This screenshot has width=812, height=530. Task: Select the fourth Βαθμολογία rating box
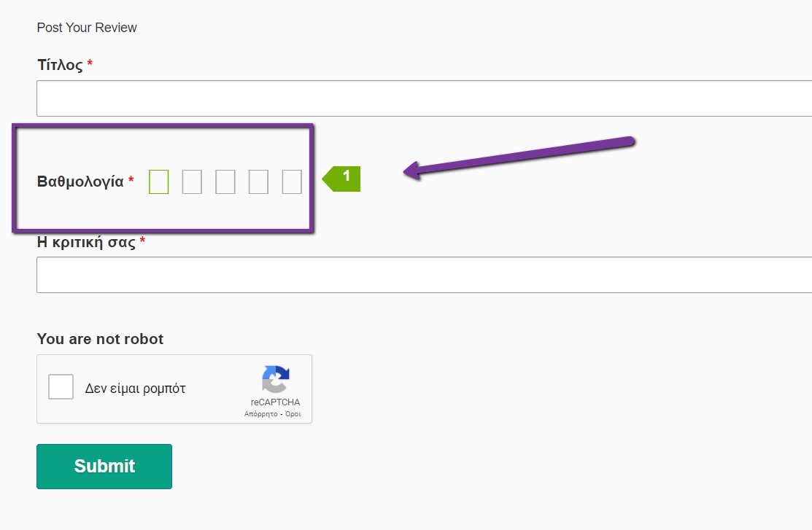coord(258,182)
